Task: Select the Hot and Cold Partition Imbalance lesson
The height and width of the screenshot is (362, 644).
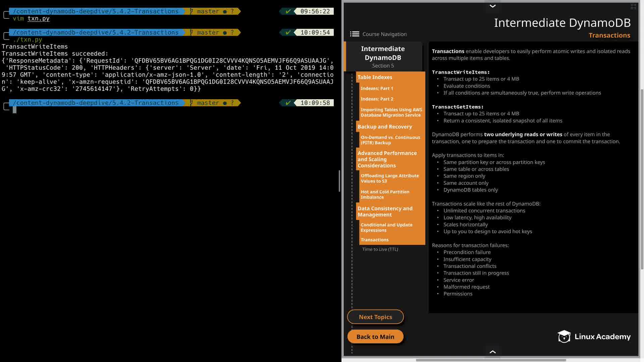Action: [x=385, y=194]
